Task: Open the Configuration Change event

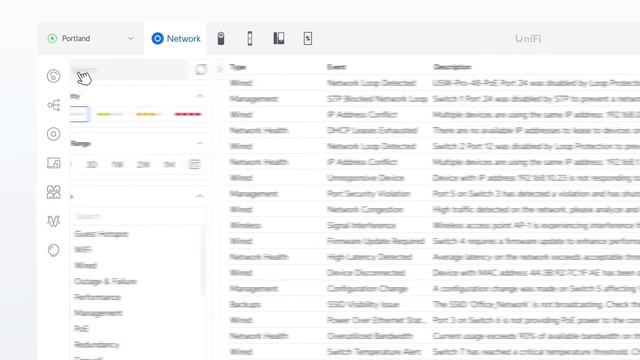Action: (367, 289)
